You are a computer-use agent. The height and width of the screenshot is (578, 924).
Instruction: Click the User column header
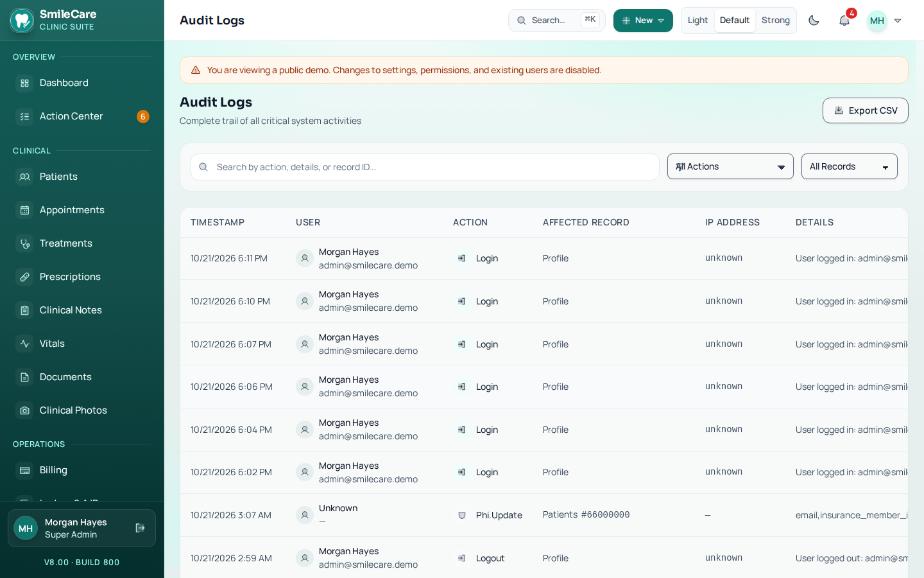click(308, 222)
